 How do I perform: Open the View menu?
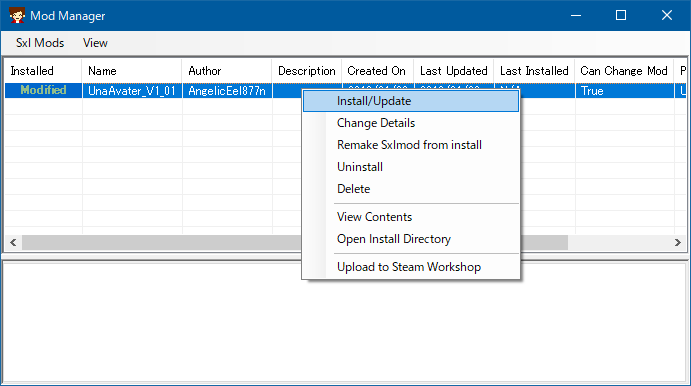(95, 43)
